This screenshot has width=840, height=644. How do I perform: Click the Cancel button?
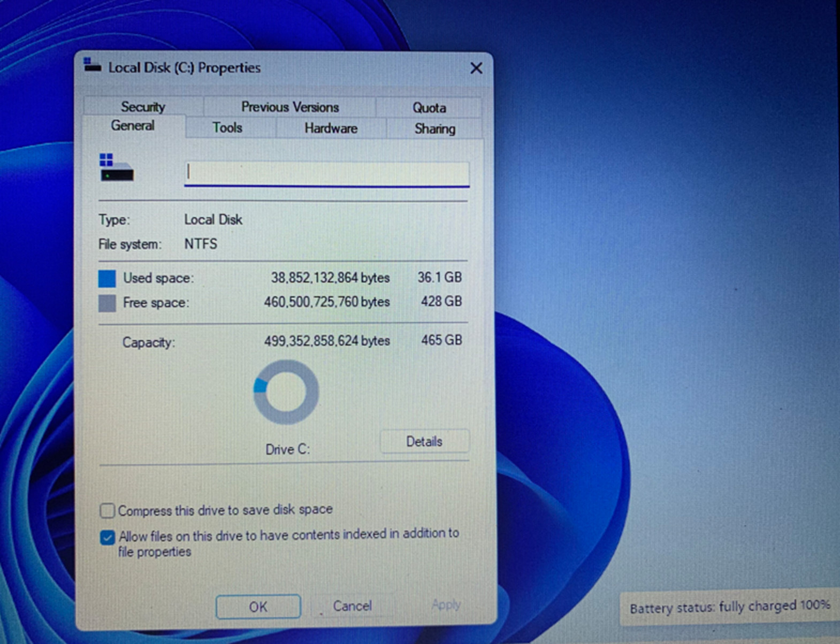[x=352, y=606]
